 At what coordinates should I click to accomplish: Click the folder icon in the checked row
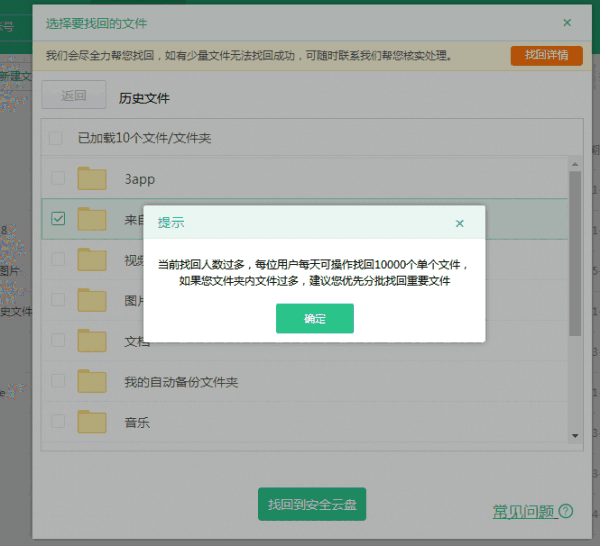coord(92,219)
